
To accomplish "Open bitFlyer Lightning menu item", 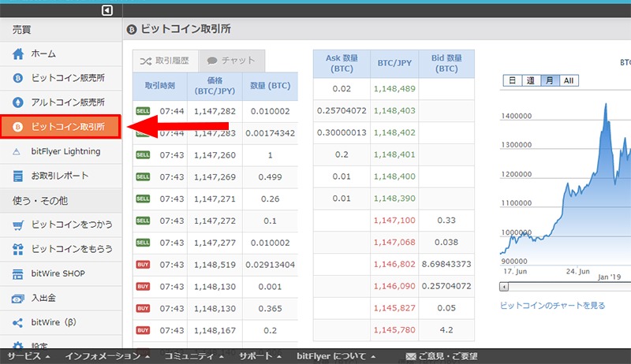I will pyautogui.click(x=61, y=151).
